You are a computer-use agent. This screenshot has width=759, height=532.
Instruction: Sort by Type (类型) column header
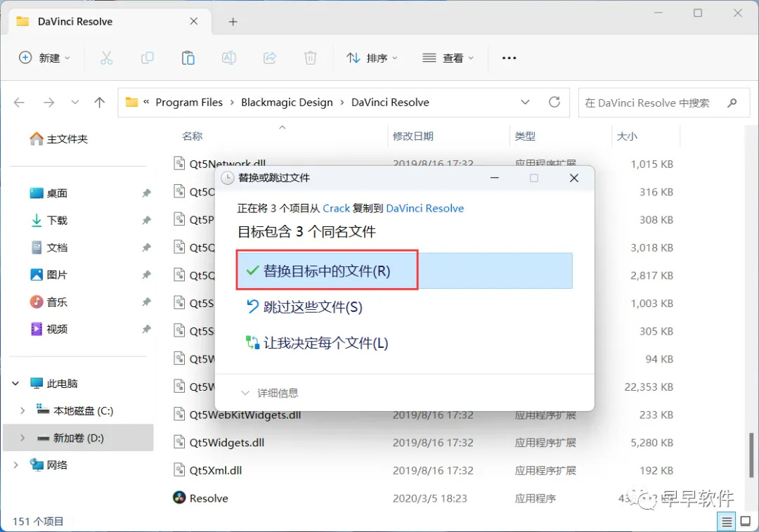[525, 136]
